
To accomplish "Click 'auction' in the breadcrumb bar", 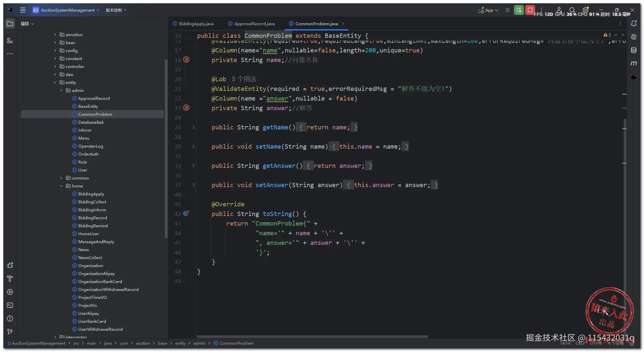I will pos(143,343).
